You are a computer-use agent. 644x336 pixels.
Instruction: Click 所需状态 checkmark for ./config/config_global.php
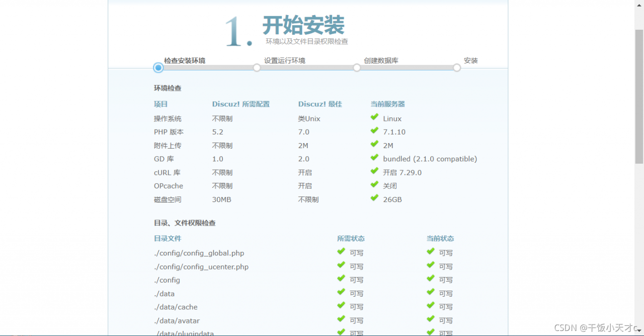pyautogui.click(x=341, y=251)
